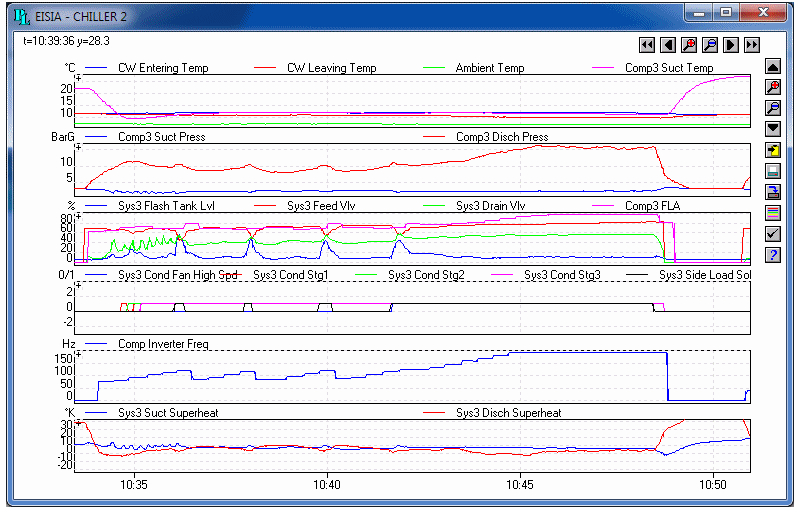
Task: Step the time axis forward one arrow
Action: 731,45
